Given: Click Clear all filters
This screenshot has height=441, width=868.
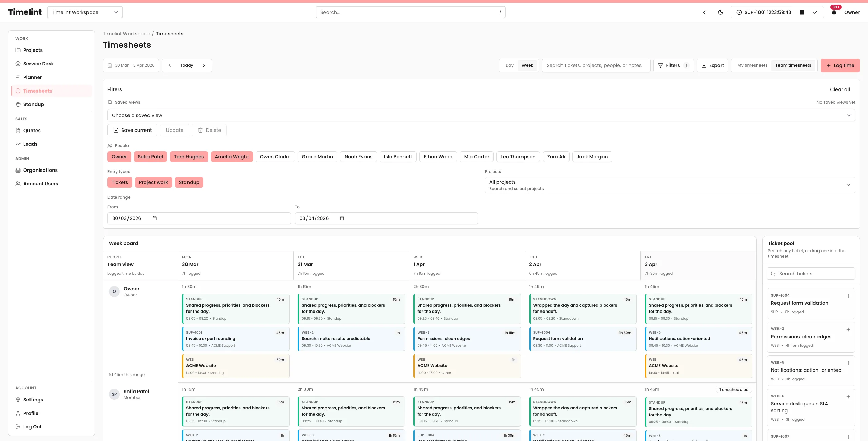Looking at the screenshot, I should (840, 89).
